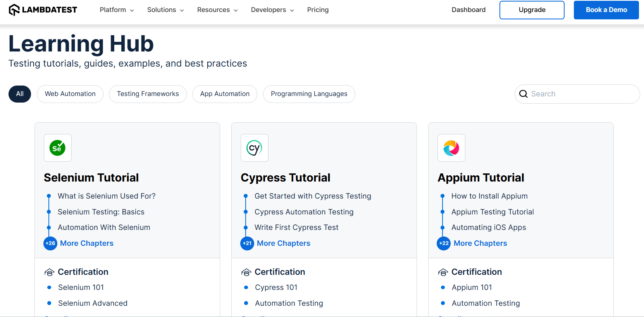Expand the Platform menu

117,10
